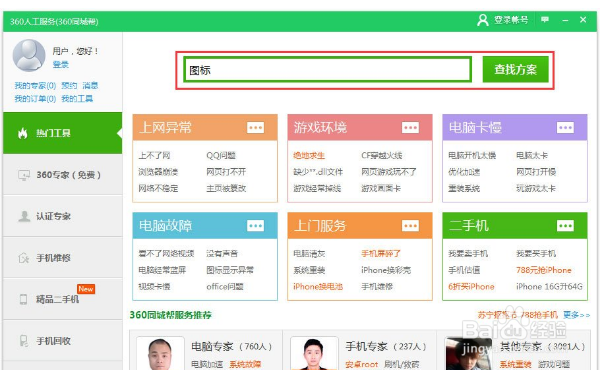Select the QQ问题 issue
The image size is (603, 370).
click(221, 155)
